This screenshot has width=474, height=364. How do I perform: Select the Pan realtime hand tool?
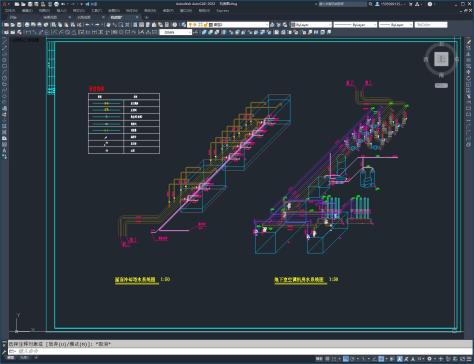[x=108, y=25]
